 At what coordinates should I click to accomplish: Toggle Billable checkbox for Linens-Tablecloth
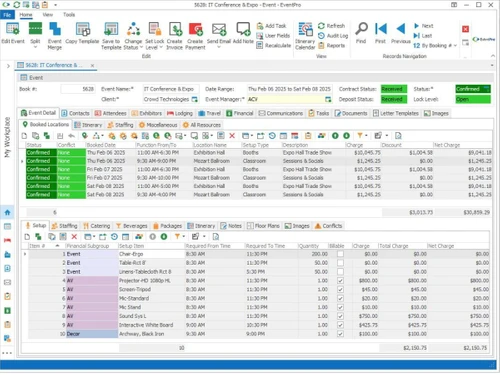click(x=340, y=272)
